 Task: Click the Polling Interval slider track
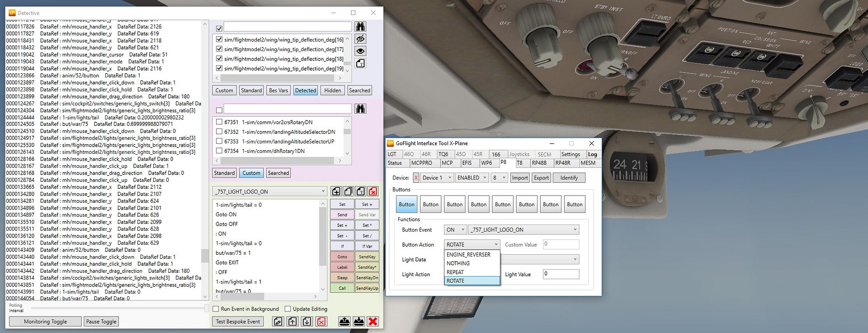pos(118,308)
